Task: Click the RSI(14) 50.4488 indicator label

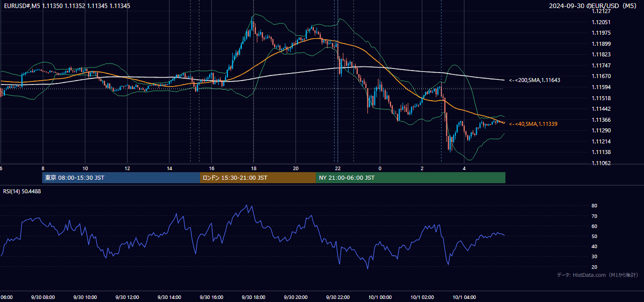Action: pos(22,191)
